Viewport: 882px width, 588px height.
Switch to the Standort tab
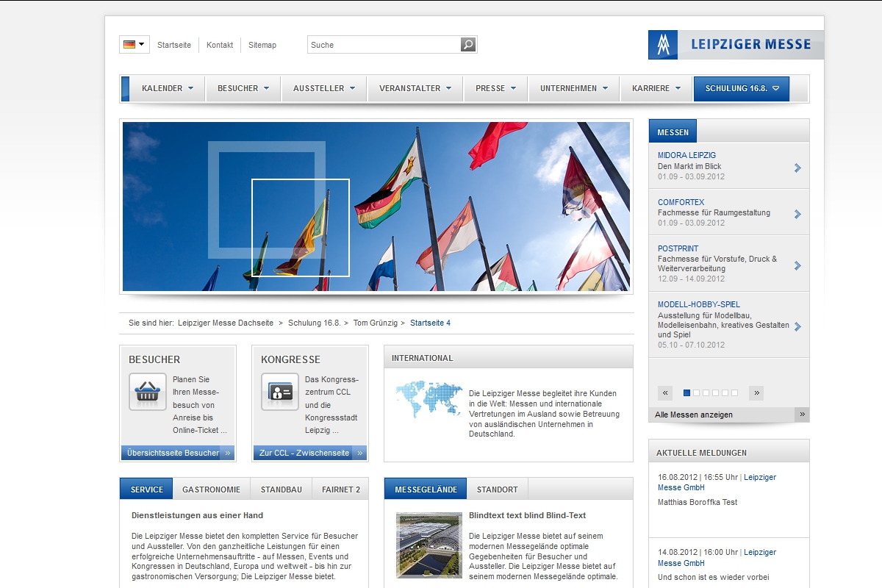[497, 489]
